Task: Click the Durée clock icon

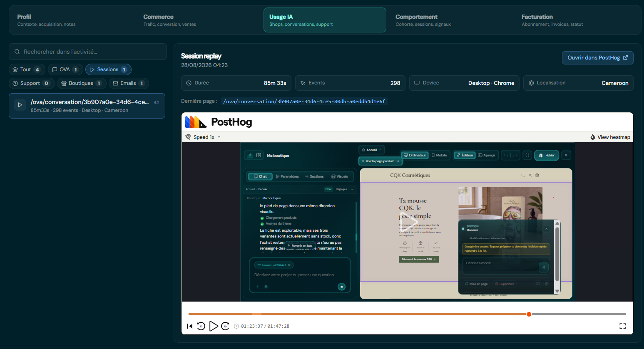Action: point(189,83)
